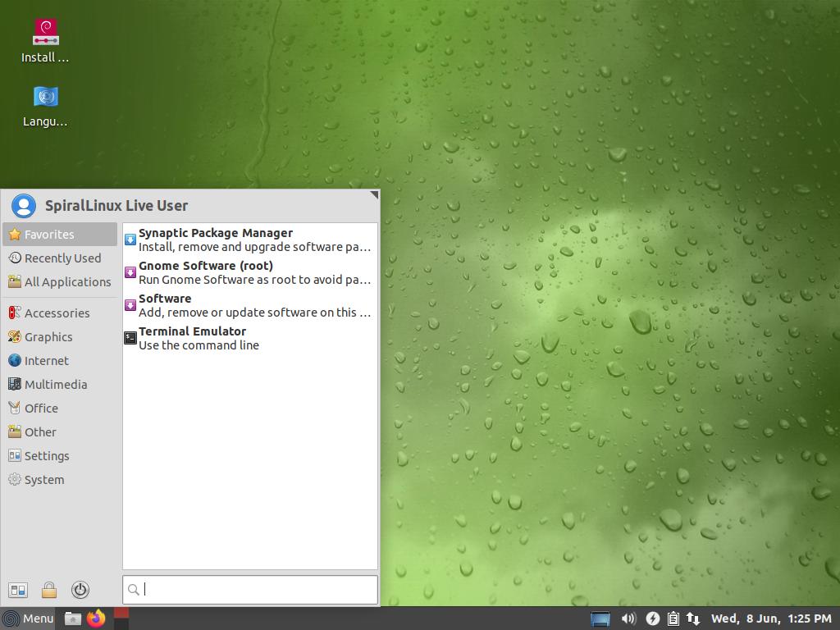Screen dimensions: 840x630
Task: Click the Menu button on the taskbar
Action: point(28,619)
